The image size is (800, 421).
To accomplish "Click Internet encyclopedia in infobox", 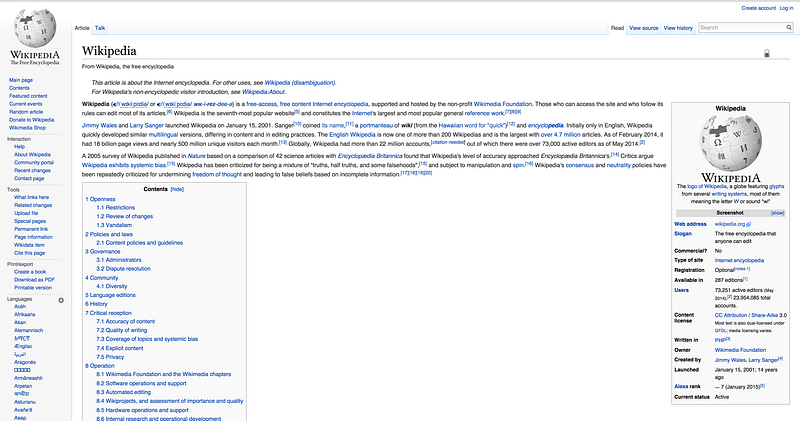I will point(739,261).
